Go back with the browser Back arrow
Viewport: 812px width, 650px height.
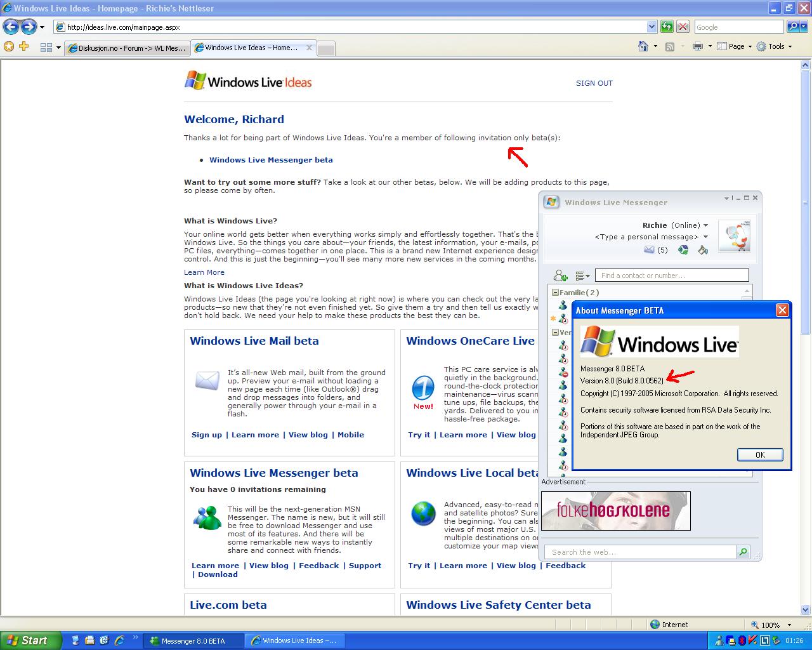pos(11,27)
